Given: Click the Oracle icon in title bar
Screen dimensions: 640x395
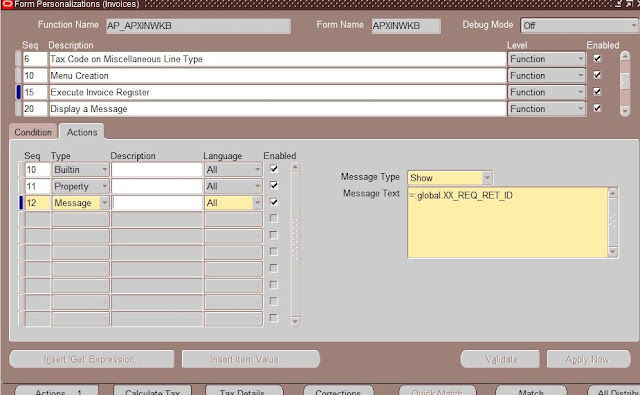Looking at the screenshot, I should (x=7, y=4).
